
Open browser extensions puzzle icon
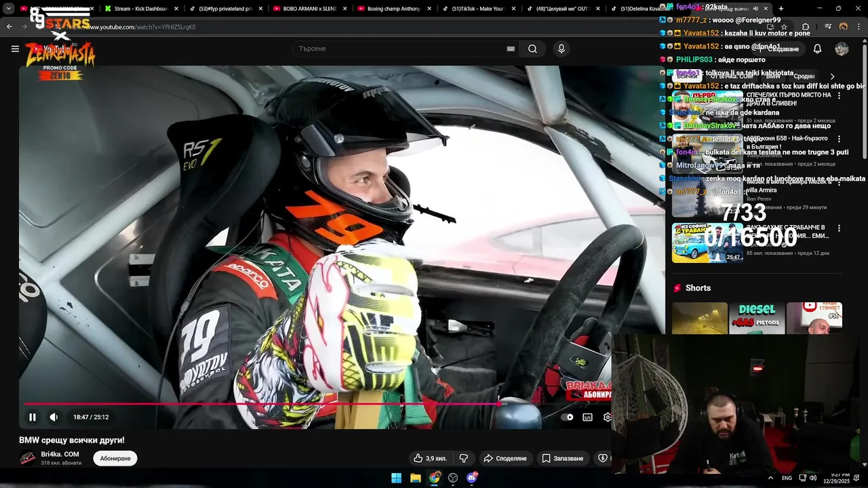coord(806,27)
